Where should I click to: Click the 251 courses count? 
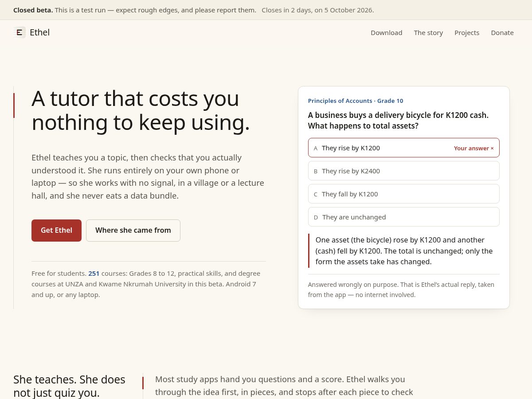pos(94,274)
